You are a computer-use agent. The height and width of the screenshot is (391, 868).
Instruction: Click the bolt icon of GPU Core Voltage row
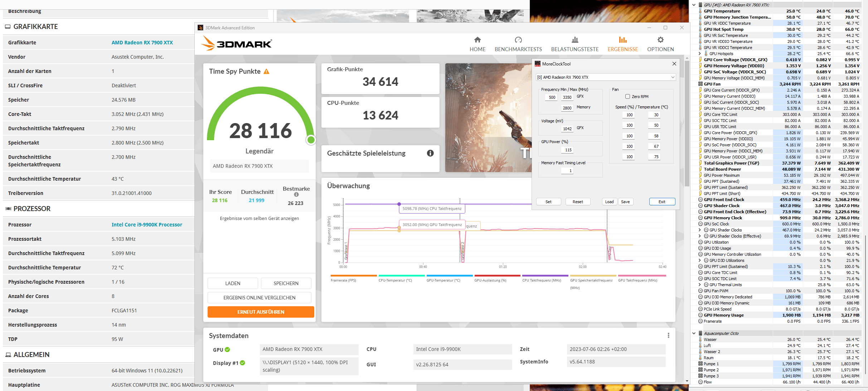tap(700, 60)
